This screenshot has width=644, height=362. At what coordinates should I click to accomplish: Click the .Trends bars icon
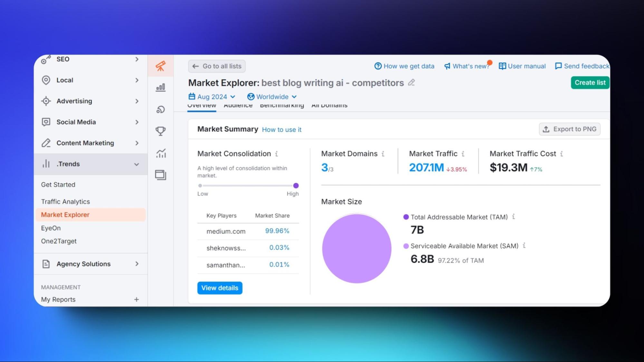46,164
